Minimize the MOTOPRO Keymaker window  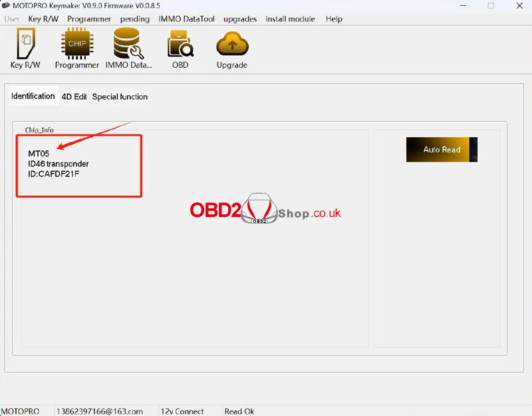[463, 5]
